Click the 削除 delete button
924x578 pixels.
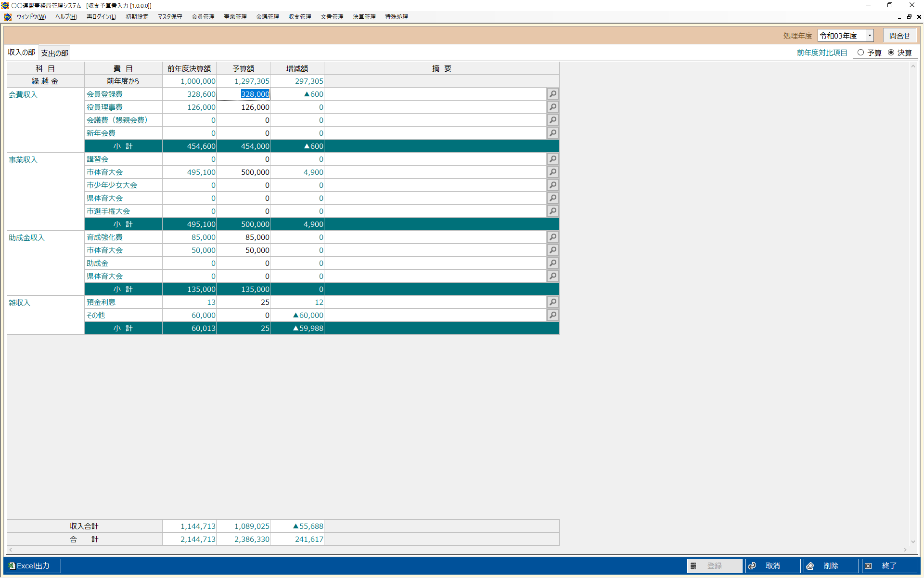(x=831, y=566)
